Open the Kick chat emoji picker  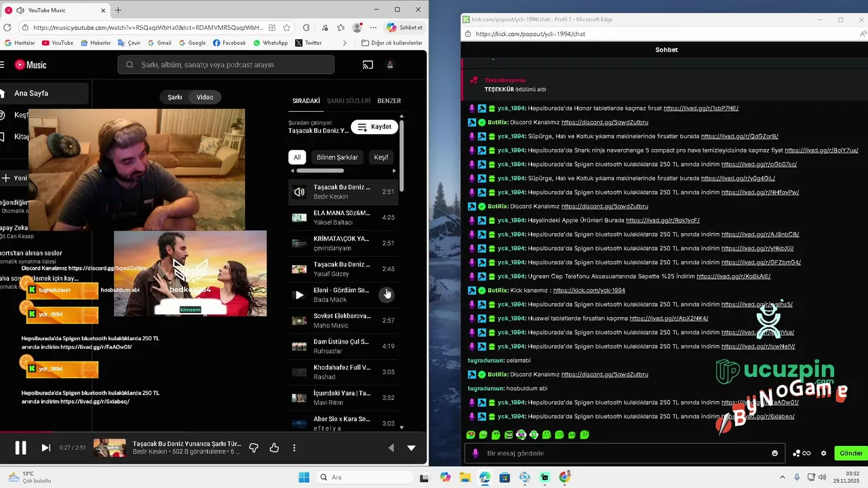tap(775, 453)
